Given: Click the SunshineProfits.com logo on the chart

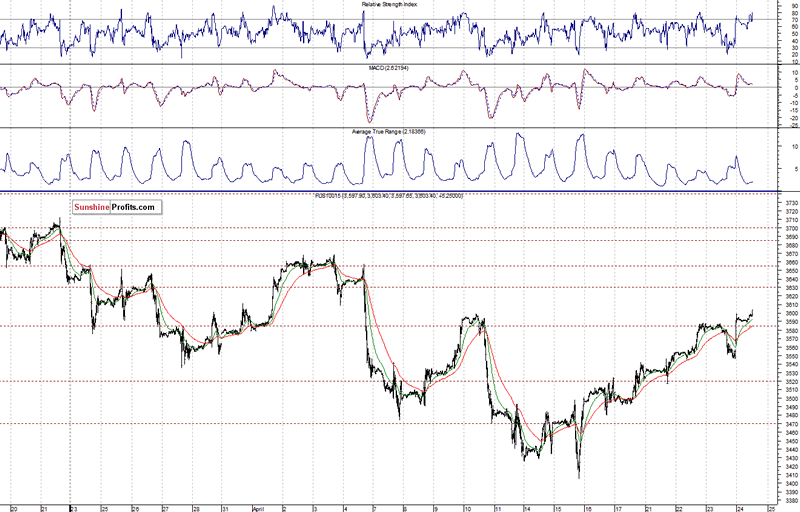Looking at the screenshot, I should click(117, 207).
